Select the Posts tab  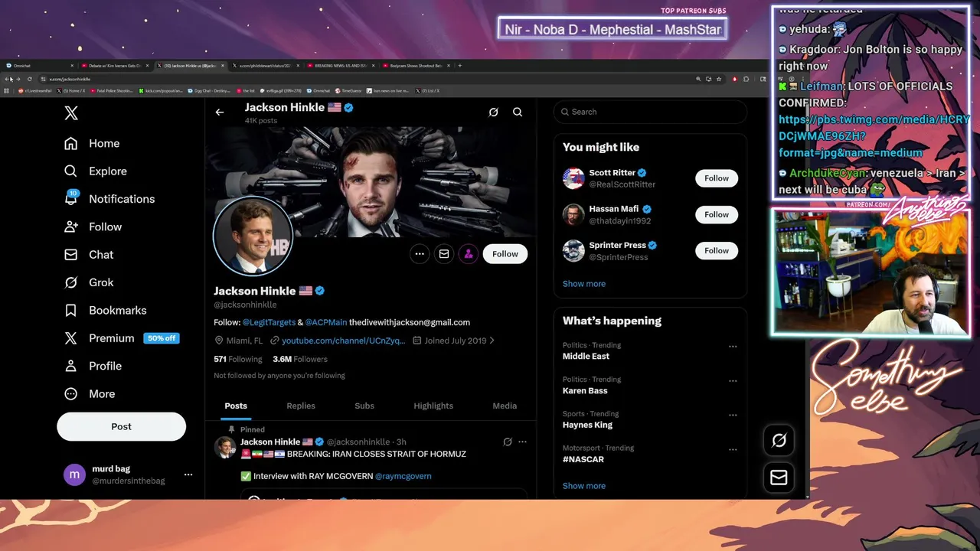[236, 406]
